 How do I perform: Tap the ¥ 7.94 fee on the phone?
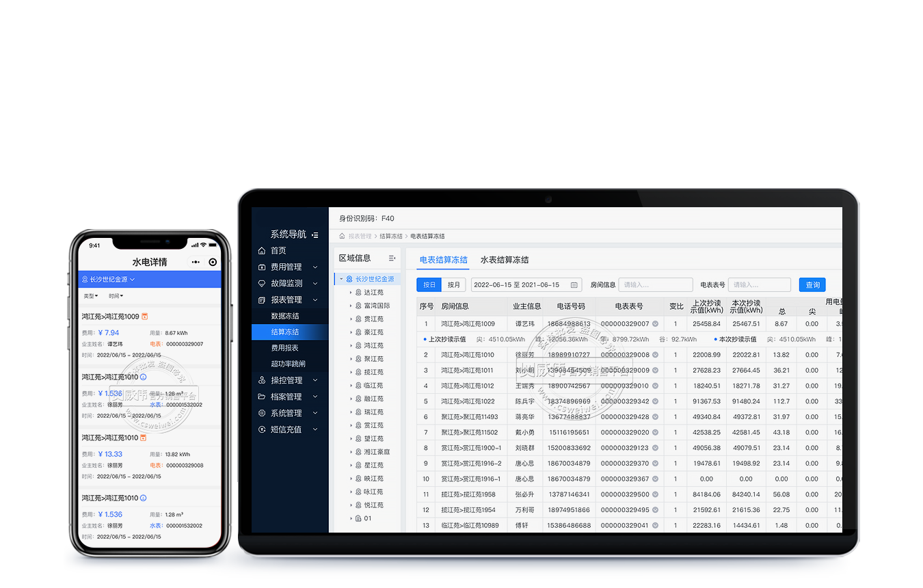[x=109, y=333]
